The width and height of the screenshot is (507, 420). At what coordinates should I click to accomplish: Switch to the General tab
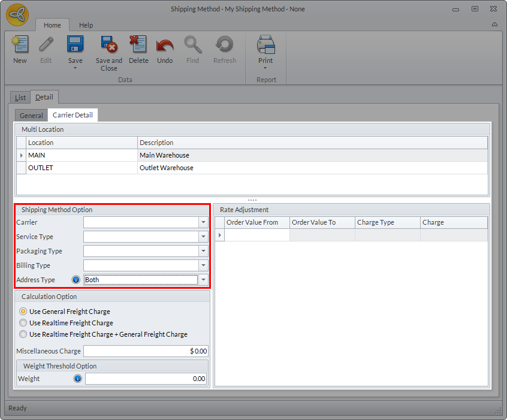(x=31, y=116)
